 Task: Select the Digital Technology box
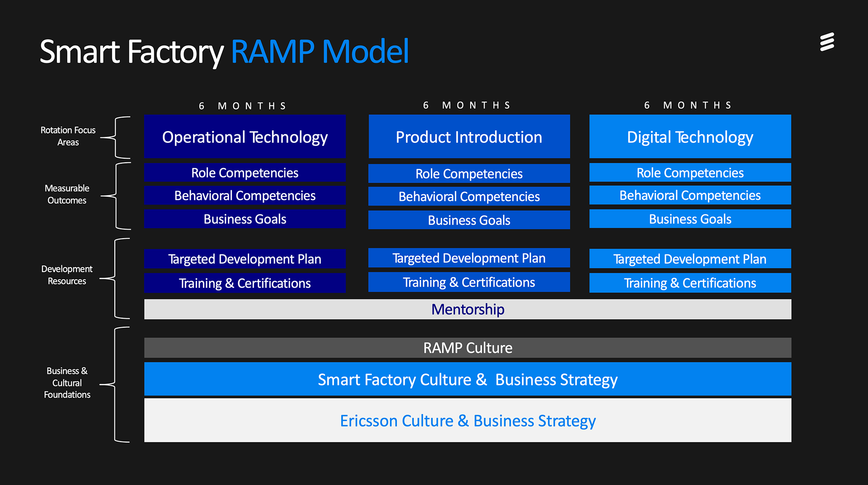pyautogui.click(x=690, y=137)
